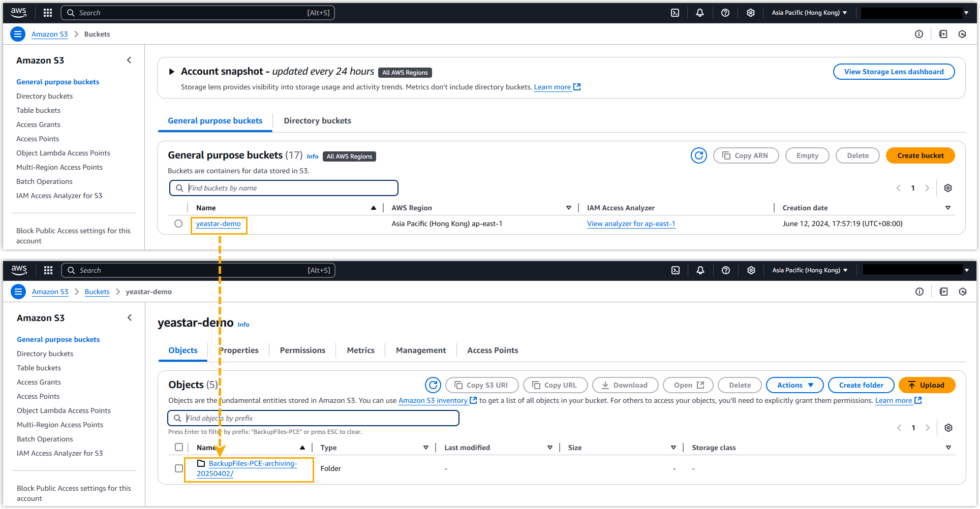Click the Download object button
The height and width of the screenshot is (509, 980).
click(625, 385)
